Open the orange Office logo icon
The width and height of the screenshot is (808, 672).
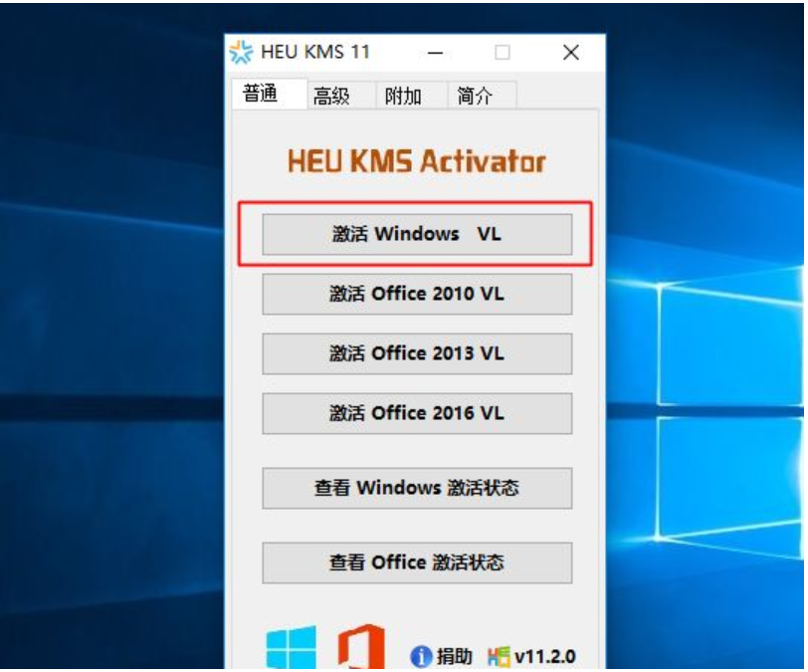click(x=361, y=646)
